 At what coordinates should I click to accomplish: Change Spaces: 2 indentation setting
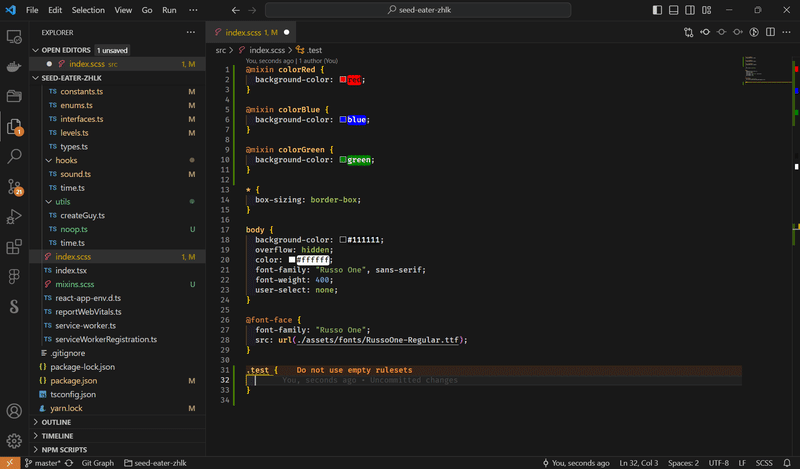click(683, 463)
